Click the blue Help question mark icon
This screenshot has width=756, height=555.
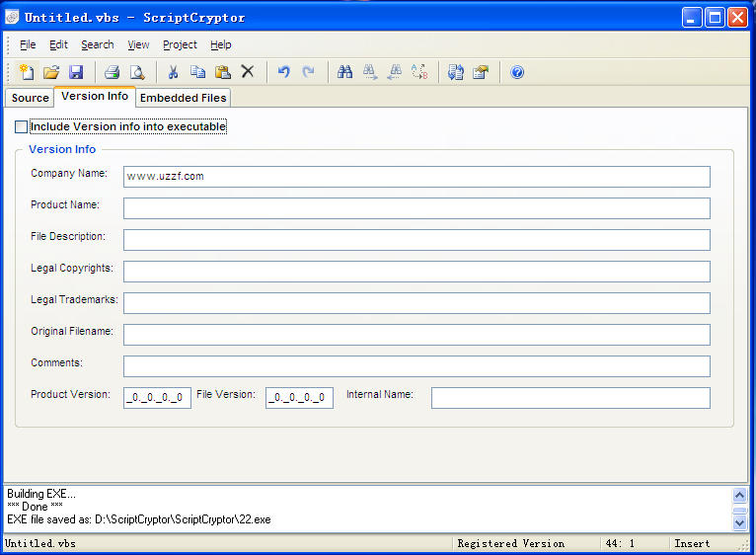click(x=517, y=72)
